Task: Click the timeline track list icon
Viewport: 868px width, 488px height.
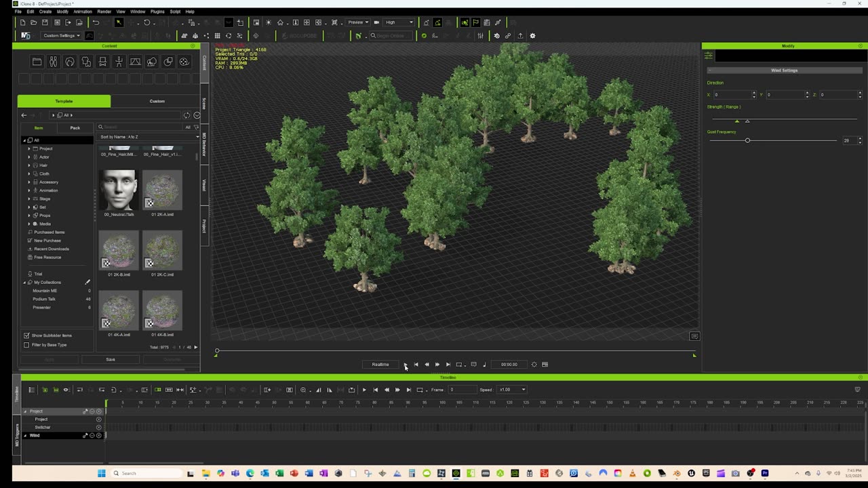Action: point(31,390)
